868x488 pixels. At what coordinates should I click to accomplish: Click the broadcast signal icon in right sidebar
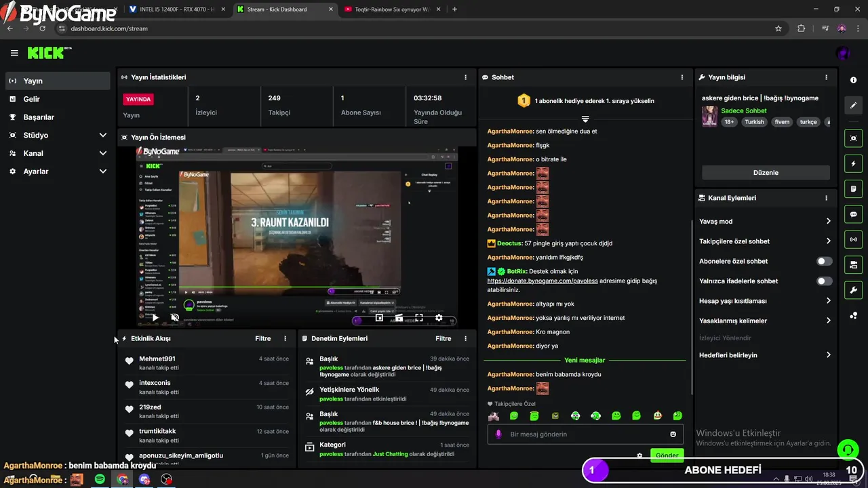point(853,239)
